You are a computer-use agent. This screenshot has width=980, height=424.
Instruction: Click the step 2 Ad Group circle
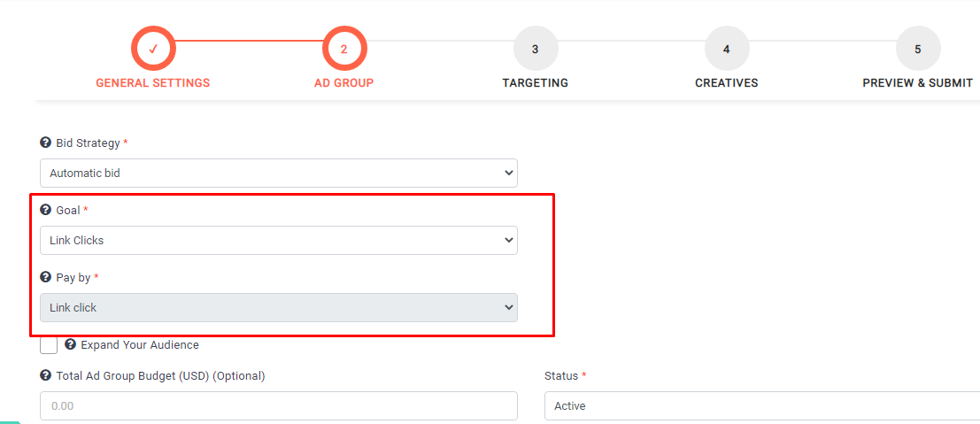[x=344, y=49]
